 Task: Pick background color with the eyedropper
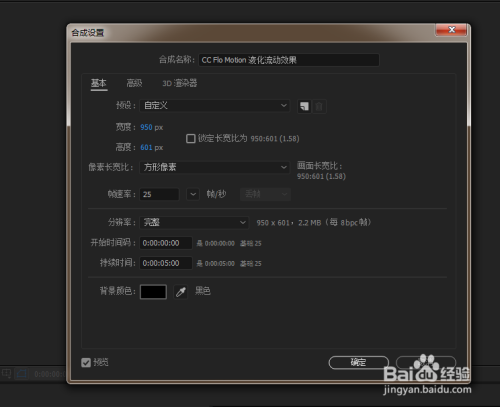click(181, 292)
